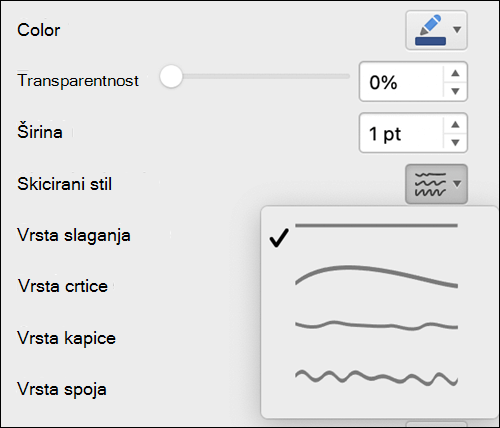The width and height of the screenshot is (500, 428).
Task: Increase Širina width with up arrow
Action: tap(455, 124)
